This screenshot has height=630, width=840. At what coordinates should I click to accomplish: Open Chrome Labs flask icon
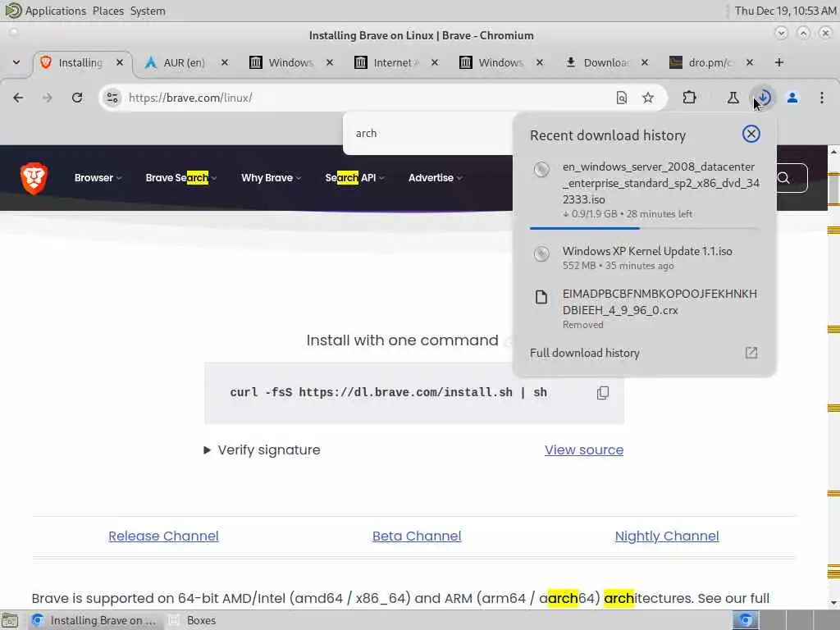click(x=733, y=98)
